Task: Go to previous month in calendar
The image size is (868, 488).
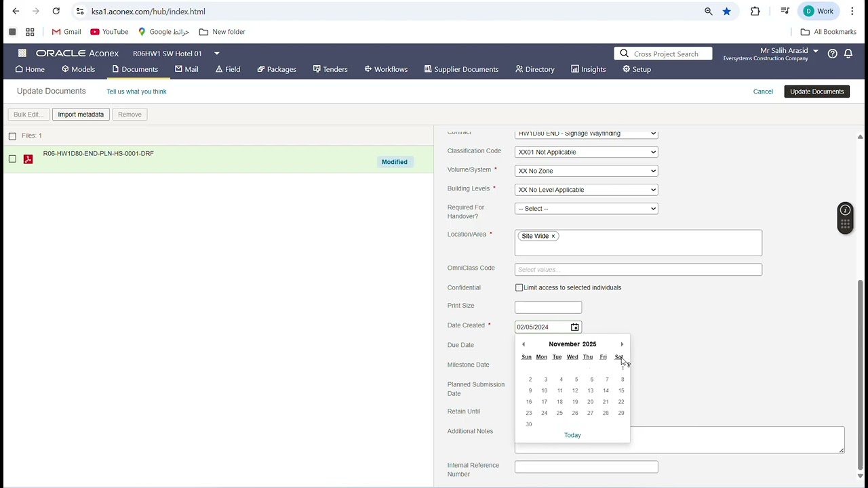Action: pos(524,344)
